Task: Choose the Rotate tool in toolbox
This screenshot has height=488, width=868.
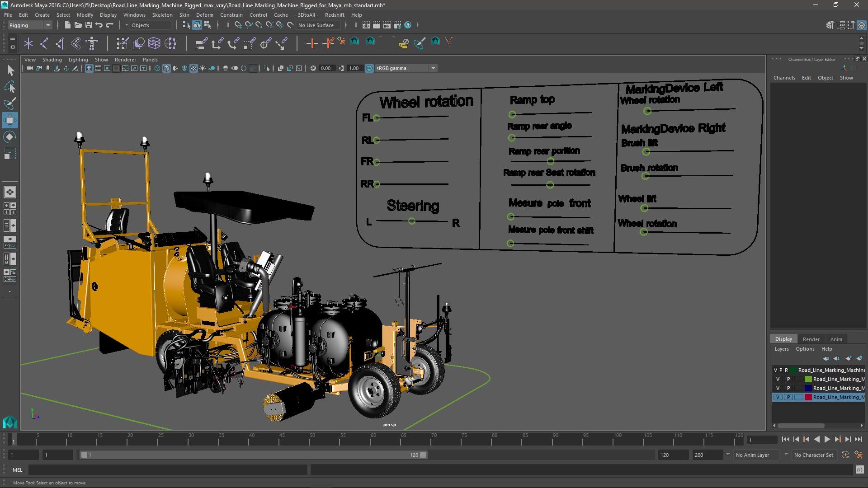Action: [x=10, y=137]
